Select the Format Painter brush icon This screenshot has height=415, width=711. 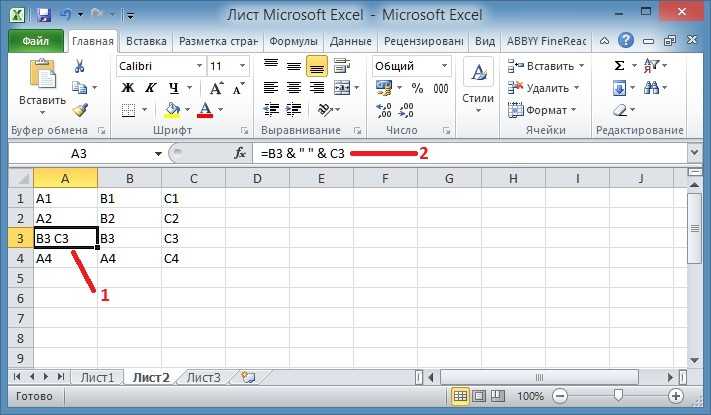click(80, 110)
